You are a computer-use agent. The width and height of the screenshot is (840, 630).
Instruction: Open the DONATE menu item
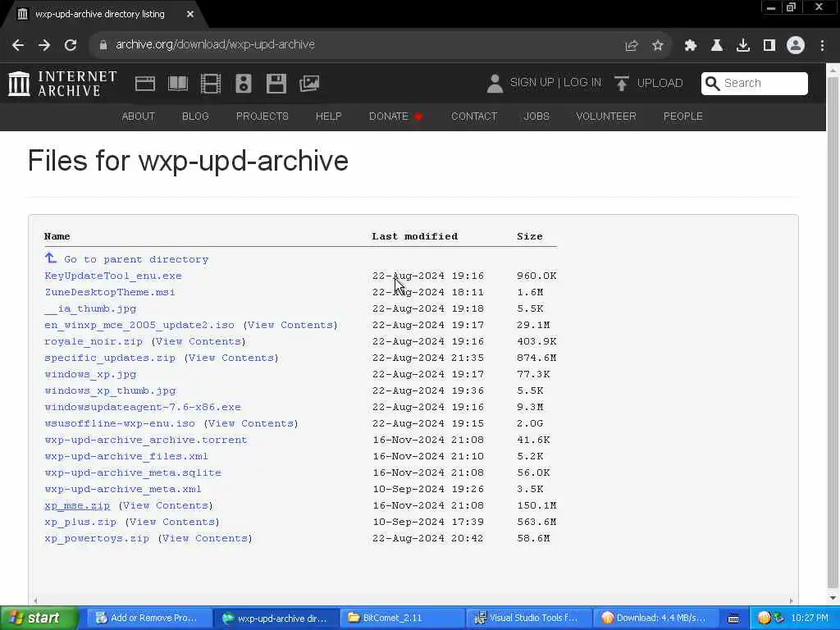coord(395,116)
